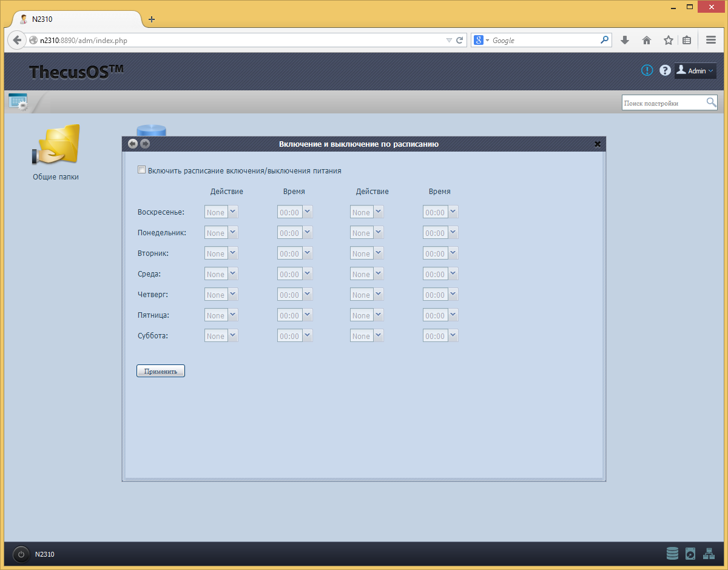
Task: Click the Применить apply button
Action: [161, 371]
